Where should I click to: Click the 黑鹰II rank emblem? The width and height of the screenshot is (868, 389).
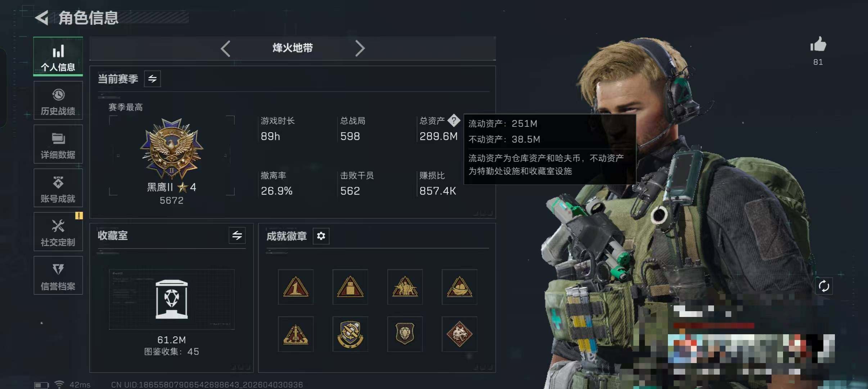click(x=172, y=149)
